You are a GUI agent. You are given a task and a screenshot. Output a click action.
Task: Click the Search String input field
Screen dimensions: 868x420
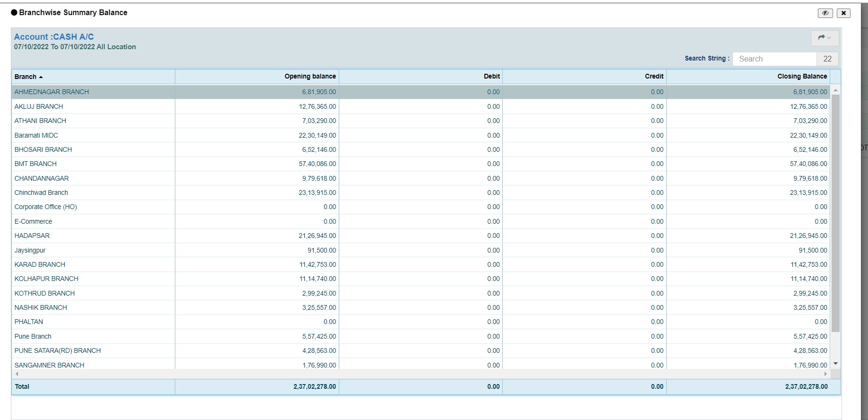pyautogui.click(x=774, y=59)
